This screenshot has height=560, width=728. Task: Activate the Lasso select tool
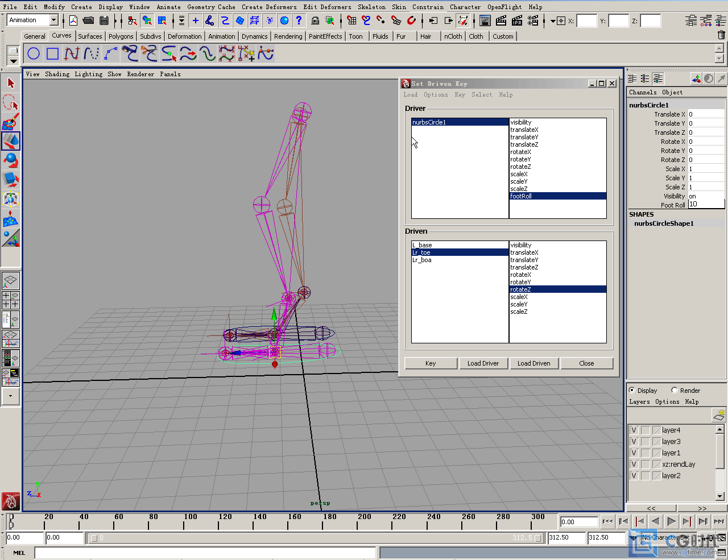(x=11, y=102)
